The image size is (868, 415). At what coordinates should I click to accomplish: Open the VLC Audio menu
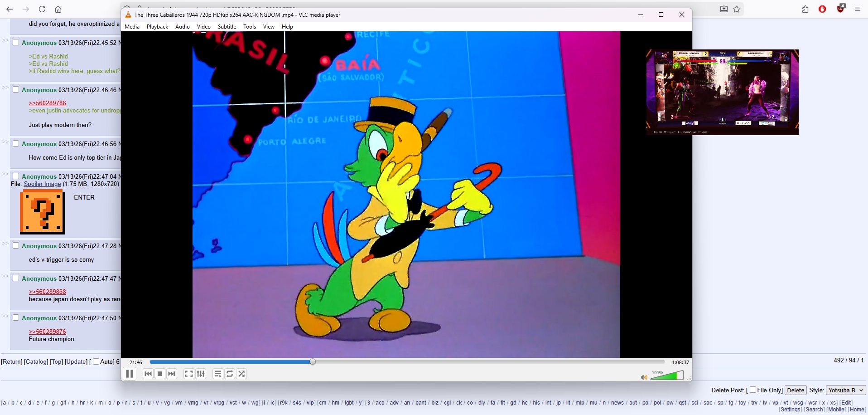[x=183, y=27]
